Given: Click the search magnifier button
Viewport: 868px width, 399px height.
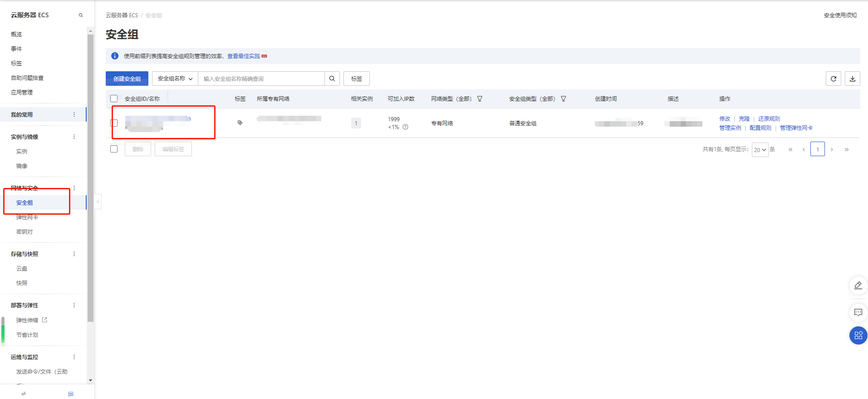Looking at the screenshot, I should 332,79.
